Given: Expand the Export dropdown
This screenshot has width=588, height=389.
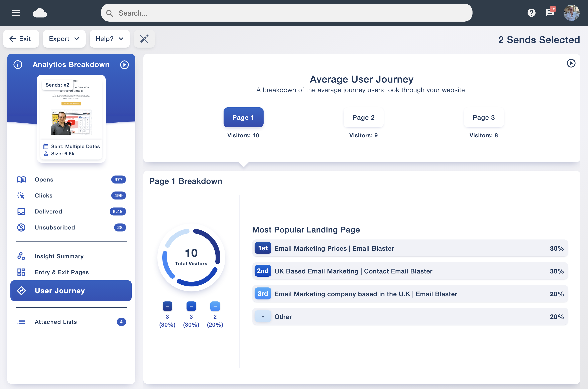Looking at the screenshot, I should coord(64,39).
